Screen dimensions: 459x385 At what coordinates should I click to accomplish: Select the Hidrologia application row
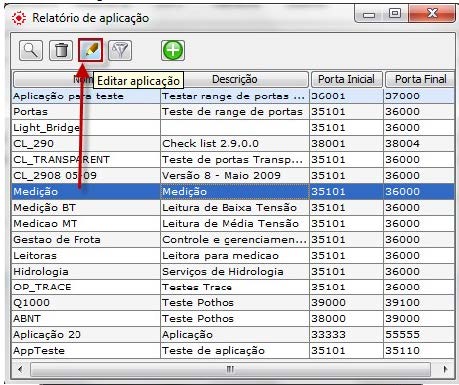[x=233, y=272]
